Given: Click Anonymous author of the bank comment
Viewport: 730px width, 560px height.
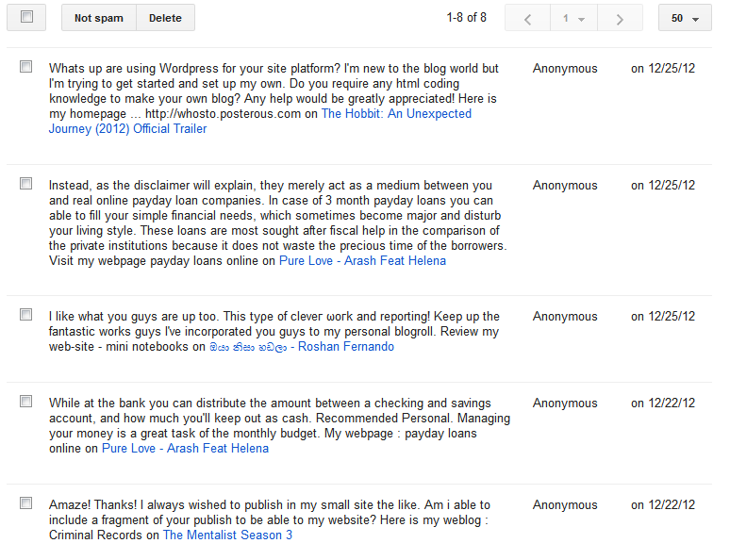Looking at the screenshot, I should tap(565, 404).
